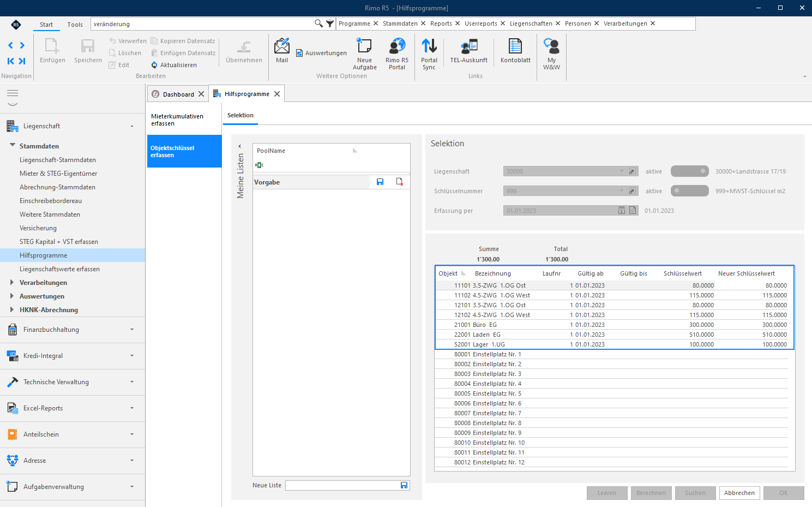The height and width of the screenshot is (507, 812).
Task: Select the Selektion tab
Action: pyautogui.click(x=240, y=115)
